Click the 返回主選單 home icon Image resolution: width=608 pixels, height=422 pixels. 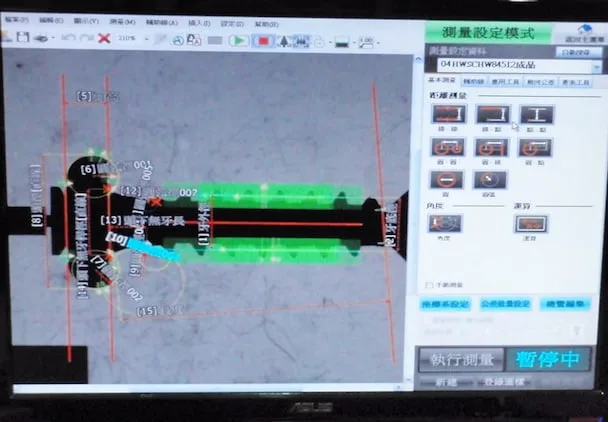pos(584,33)
